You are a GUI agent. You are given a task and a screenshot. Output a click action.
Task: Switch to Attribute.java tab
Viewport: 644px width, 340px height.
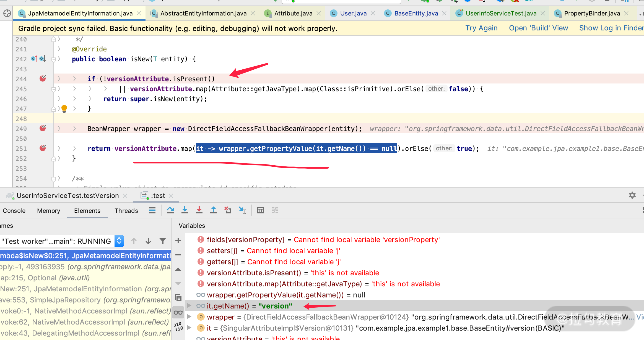click(x=293, y=13)
